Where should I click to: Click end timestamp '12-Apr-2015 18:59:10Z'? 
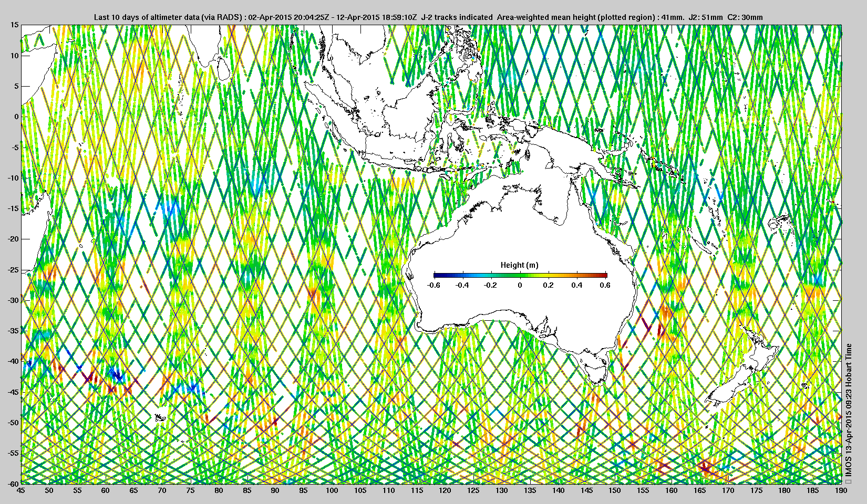click(x=377, y=17)
